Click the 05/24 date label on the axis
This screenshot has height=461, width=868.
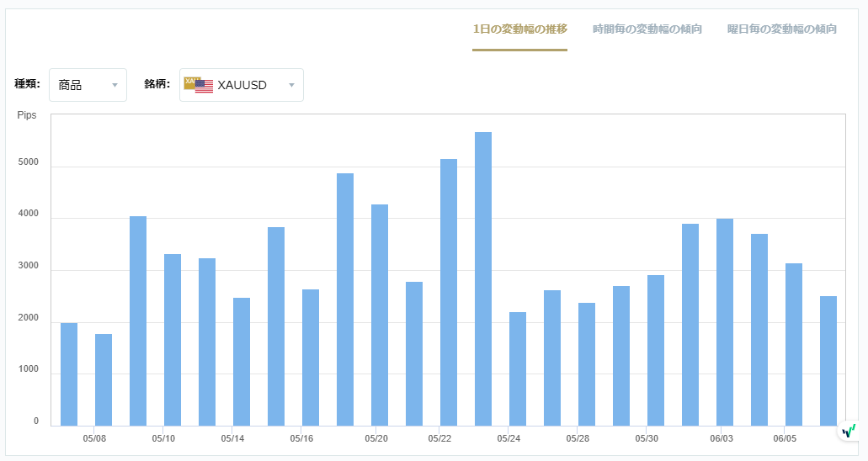point(509,438)
